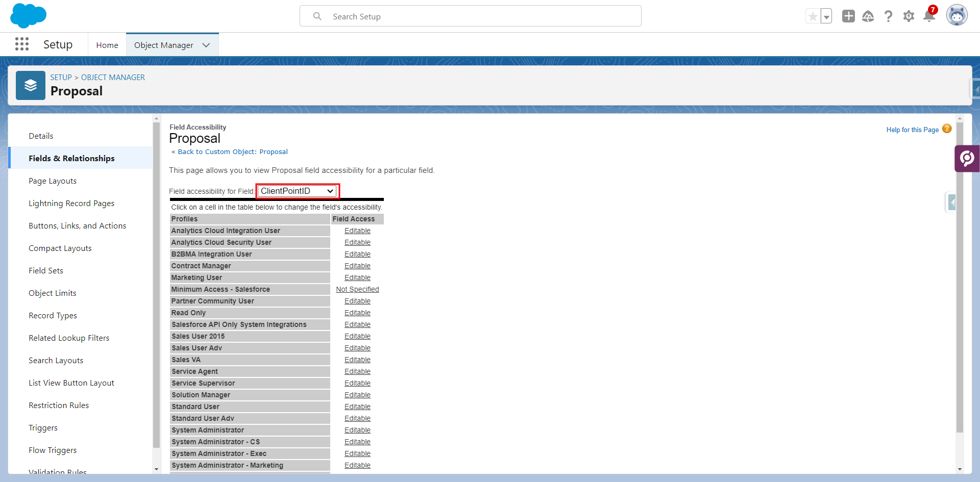Change Minimum Access profile to Not Specified
The image size is (980, 482).
[x=357, y=289]
